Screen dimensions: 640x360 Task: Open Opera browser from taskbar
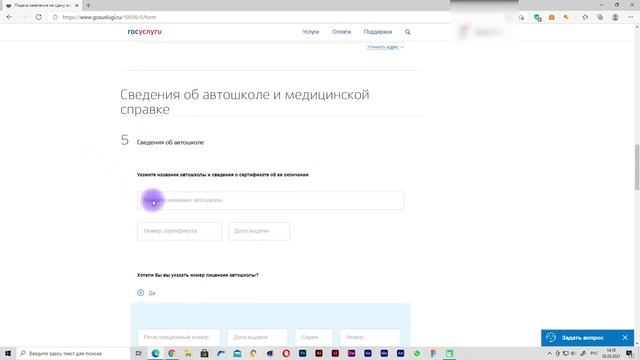286,353
